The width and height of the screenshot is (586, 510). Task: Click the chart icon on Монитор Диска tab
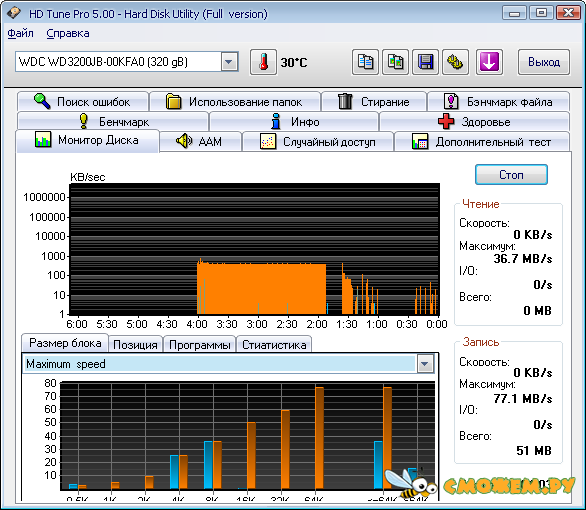tap(43, 139)
